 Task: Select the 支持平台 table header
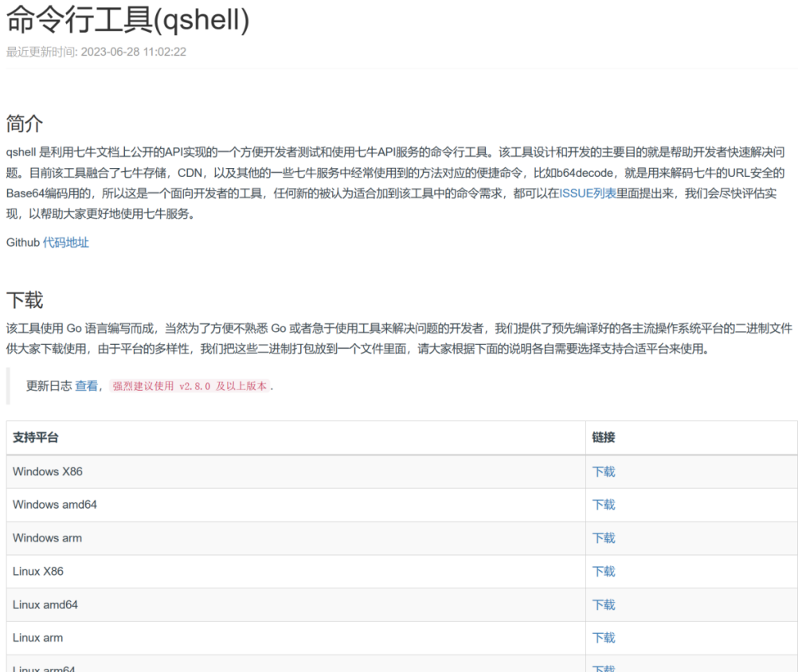coord(36,438)
